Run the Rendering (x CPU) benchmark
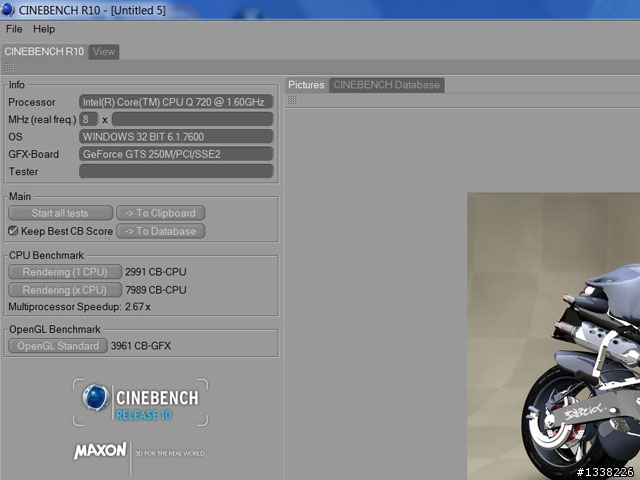The image size is (640, 480). click(65, 290)
